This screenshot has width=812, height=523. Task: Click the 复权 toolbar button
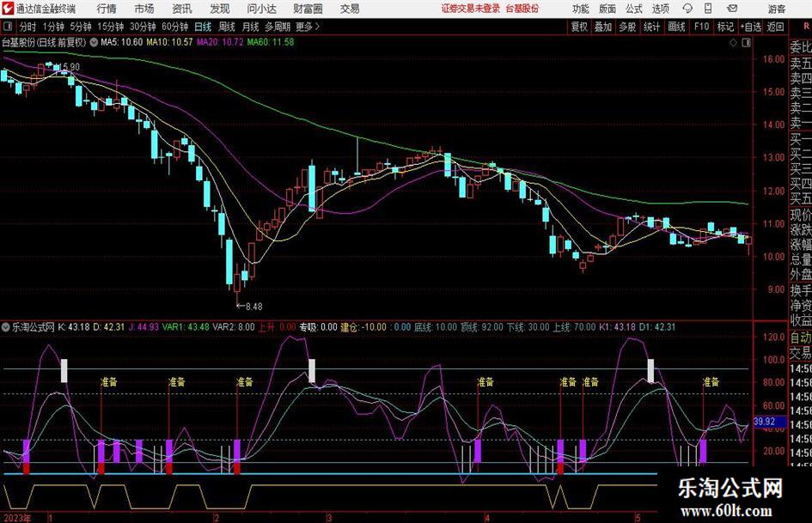[579, 27]
